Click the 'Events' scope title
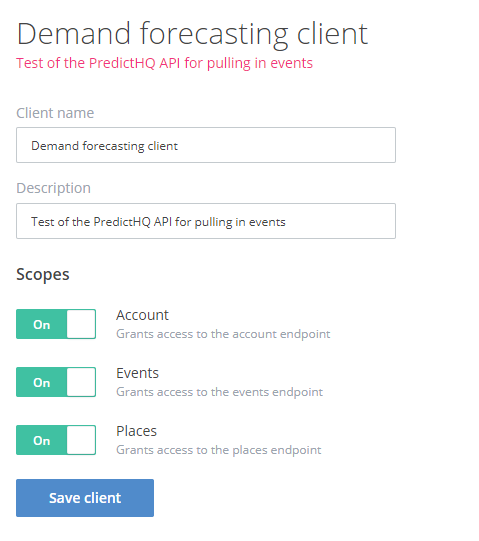The width and height of the screenshot is (479, 541). [137, 373]
